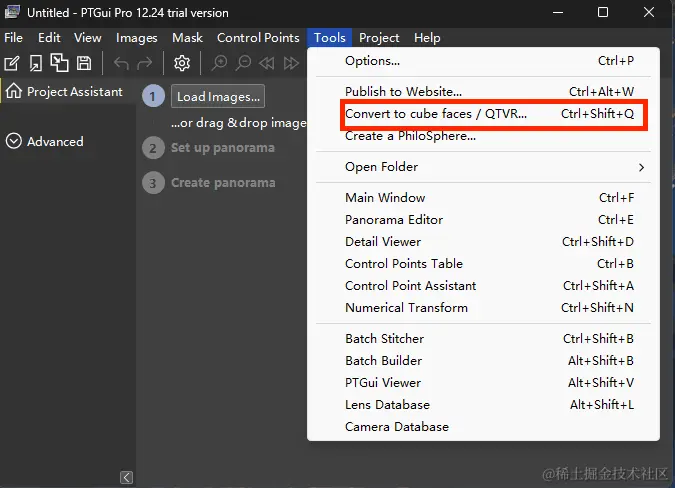Viewport: 675px width, 488px height.
Task: Click the next image forward icon
Action: 291,63
